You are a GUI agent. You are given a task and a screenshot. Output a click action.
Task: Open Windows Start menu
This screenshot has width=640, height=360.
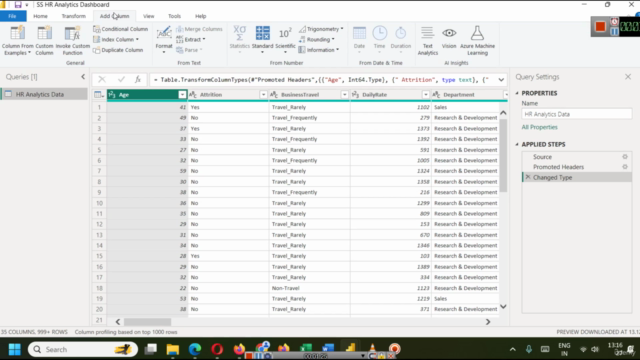click(x=15, y=349)
